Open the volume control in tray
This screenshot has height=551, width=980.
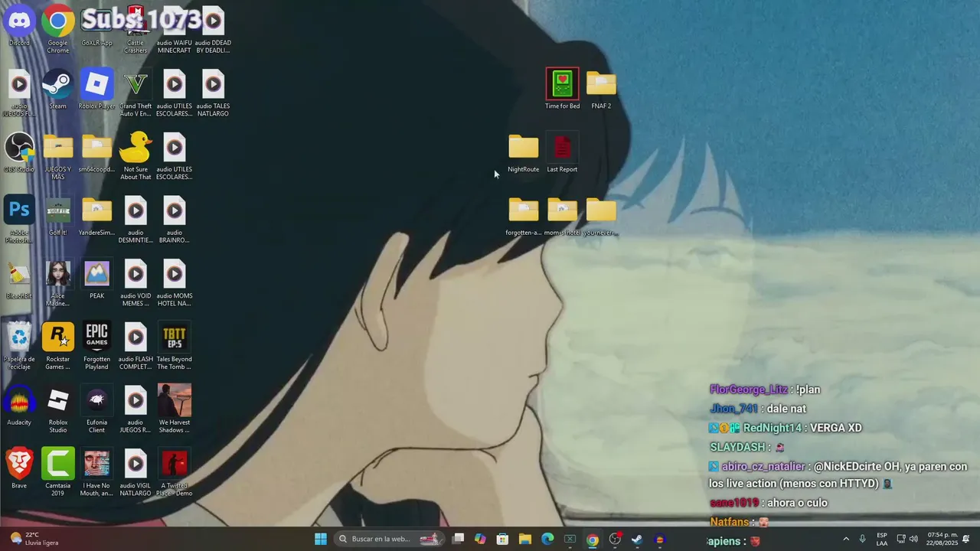[x=913, y=539]
